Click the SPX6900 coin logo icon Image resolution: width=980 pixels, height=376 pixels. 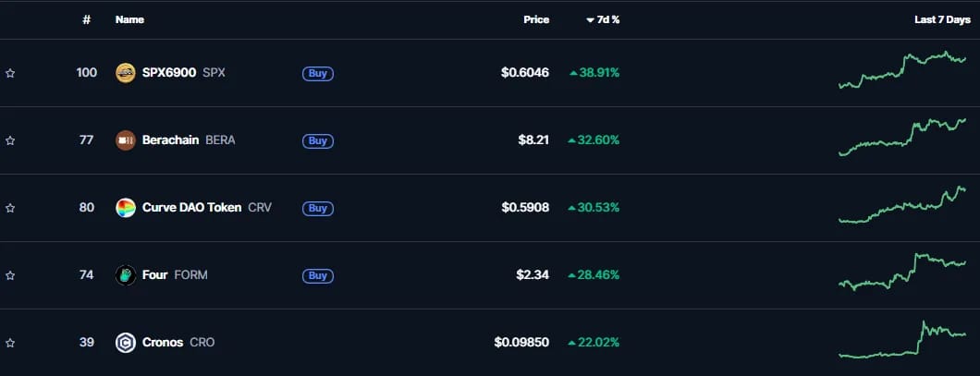(x=126, y=73)
